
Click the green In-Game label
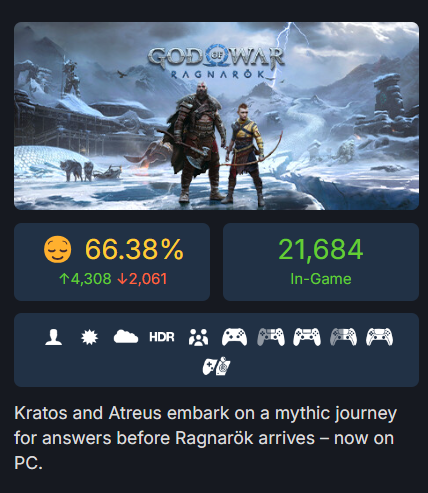pos(321,279)
